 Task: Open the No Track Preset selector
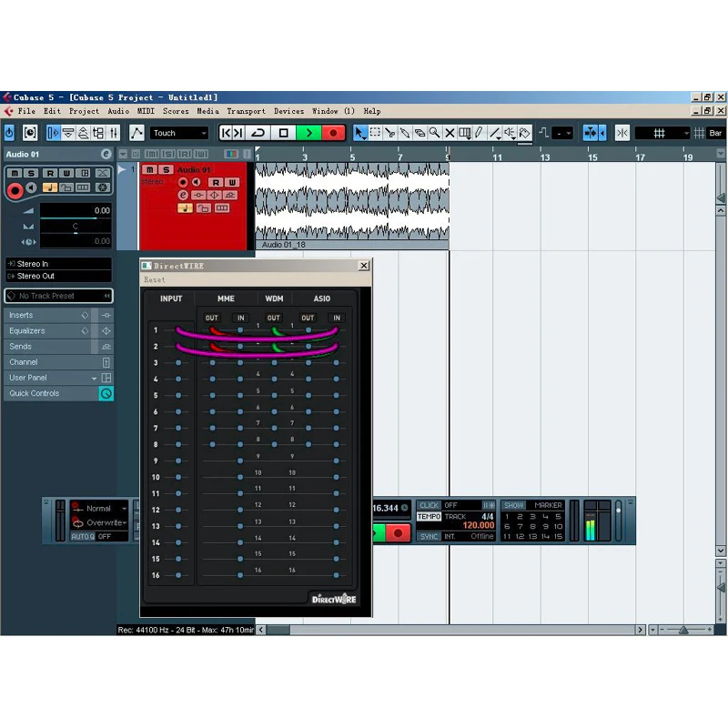(x=58, y=296)
